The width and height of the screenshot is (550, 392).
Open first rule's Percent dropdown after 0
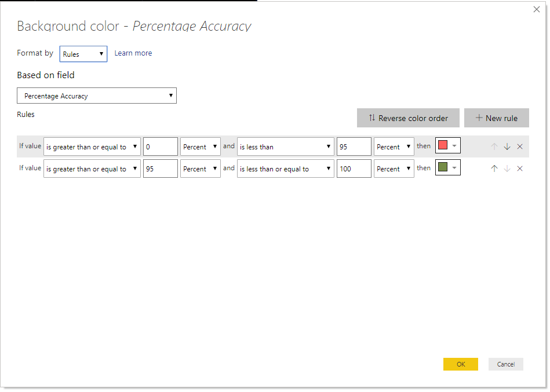pyautogui.click(x=201, y=146)
